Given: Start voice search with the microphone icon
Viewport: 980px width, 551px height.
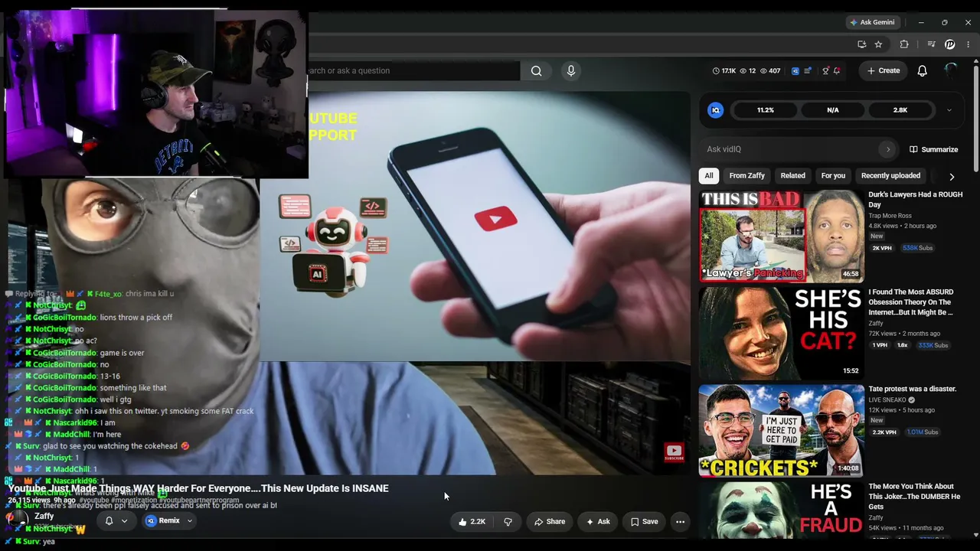Looking at the screenshot, I should click(x=570, y=70).
